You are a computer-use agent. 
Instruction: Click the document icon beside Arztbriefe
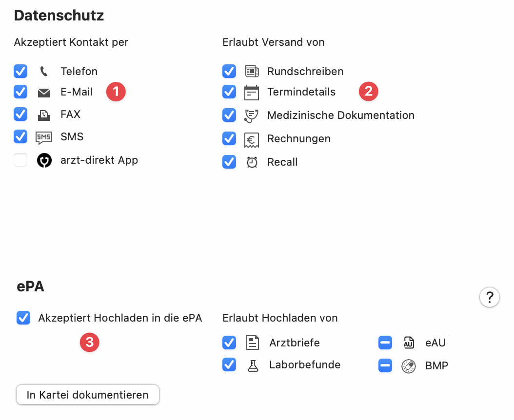253,343
